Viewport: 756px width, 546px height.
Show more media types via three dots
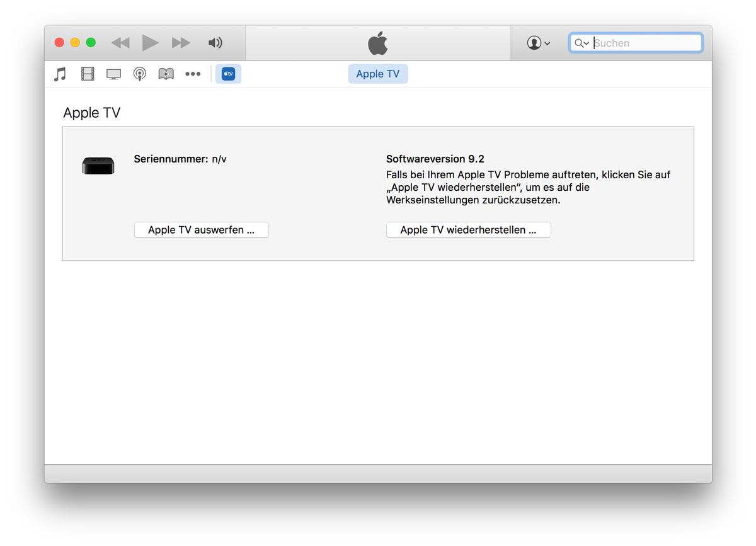click(x=193, y=74)
